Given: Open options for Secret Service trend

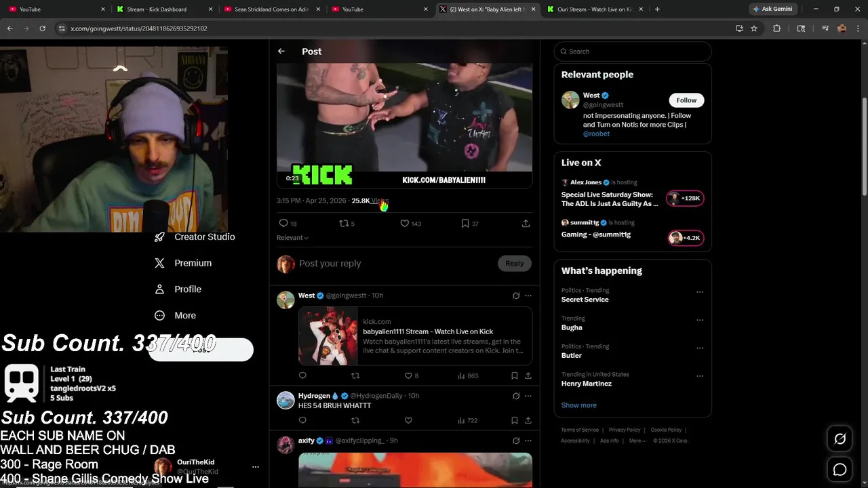Looking at the screenshot, I should coord(700,292).
